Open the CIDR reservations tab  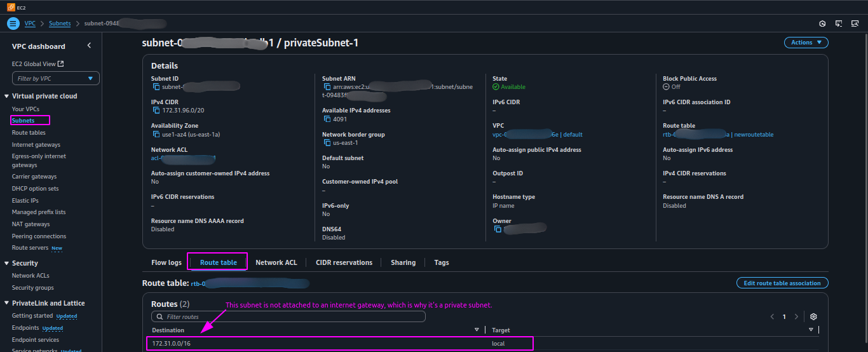(344, 262)
